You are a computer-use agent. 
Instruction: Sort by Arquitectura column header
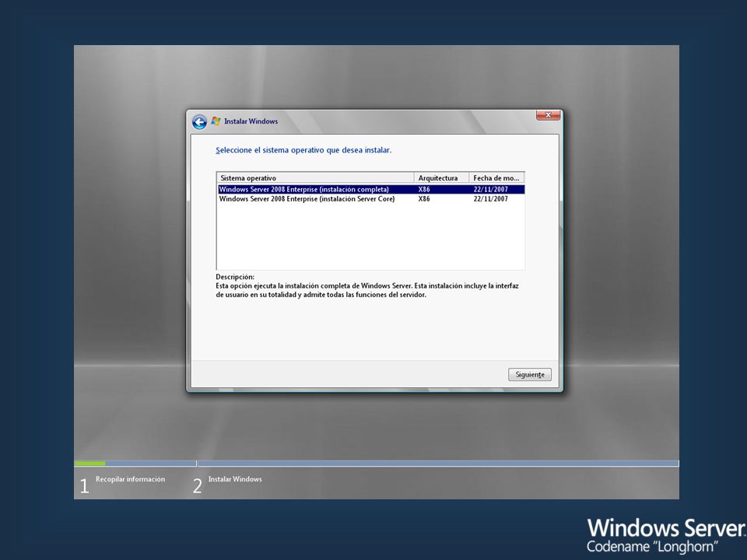[442, 177]
